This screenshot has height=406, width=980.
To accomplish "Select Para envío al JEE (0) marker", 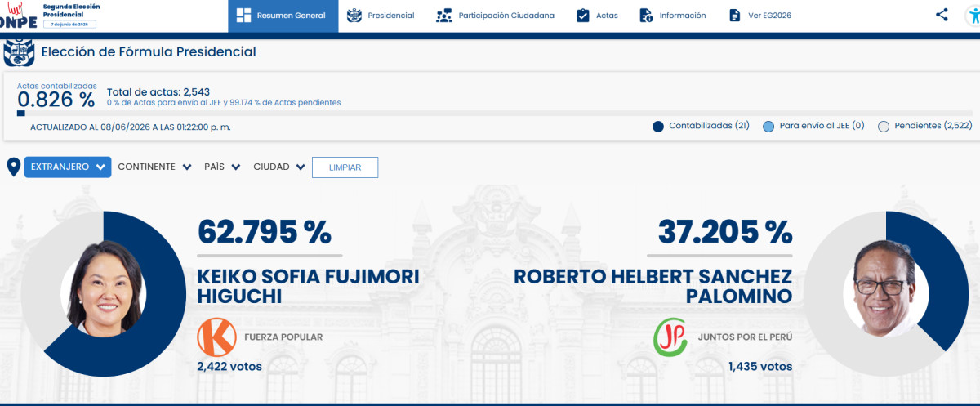I will (x=768, y=127).
